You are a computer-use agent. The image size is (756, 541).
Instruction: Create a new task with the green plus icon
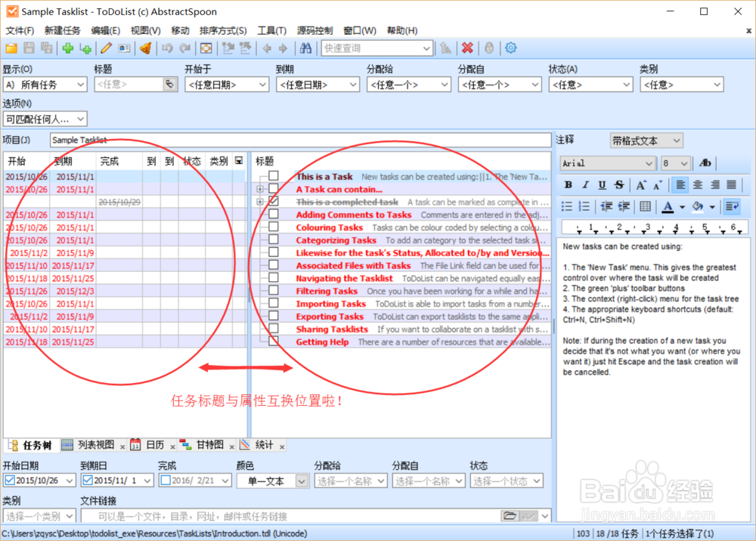pos(68,48)
